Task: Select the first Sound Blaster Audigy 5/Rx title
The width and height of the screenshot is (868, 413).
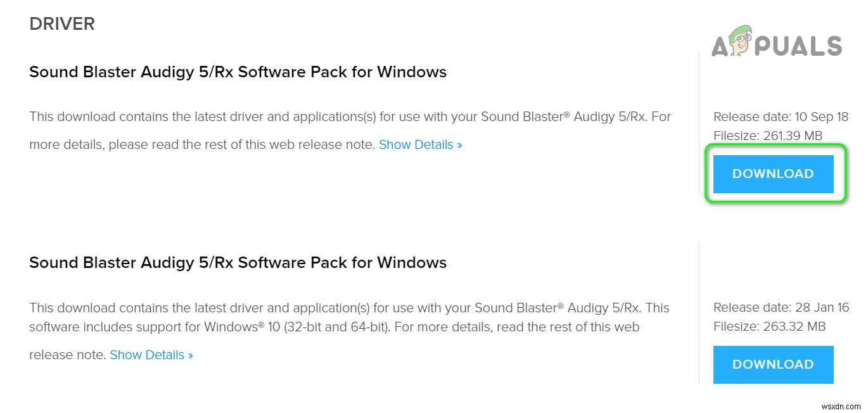Action: click(238, 72)
